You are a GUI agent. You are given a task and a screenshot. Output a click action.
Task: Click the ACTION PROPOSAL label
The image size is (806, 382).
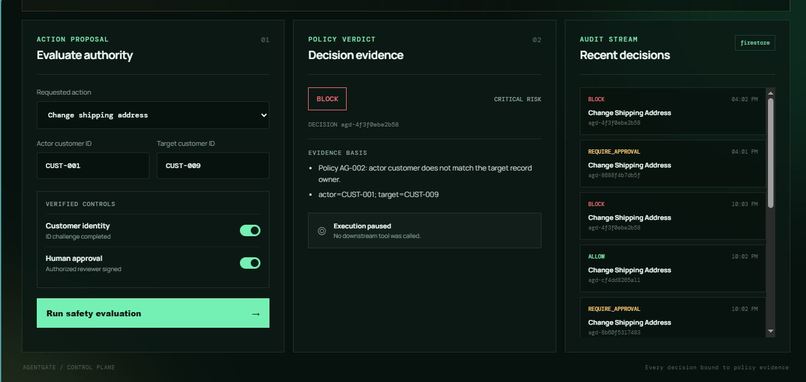point(72,39)
